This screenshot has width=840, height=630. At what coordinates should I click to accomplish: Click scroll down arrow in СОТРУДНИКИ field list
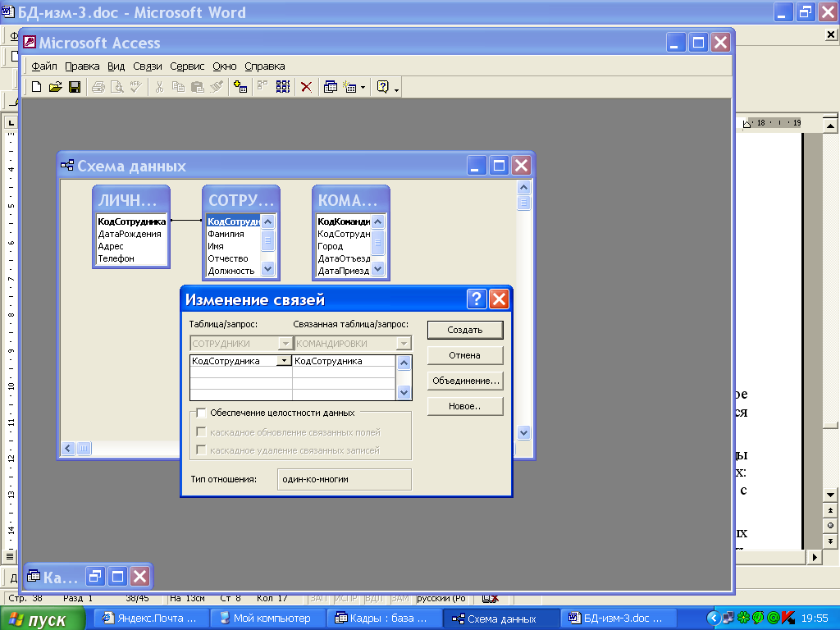(268, 268)
